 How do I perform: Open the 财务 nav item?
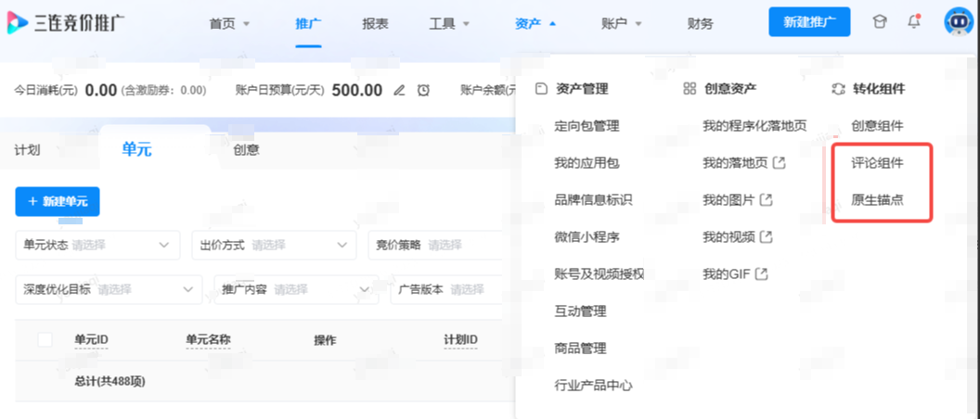[x=700, y=24]
